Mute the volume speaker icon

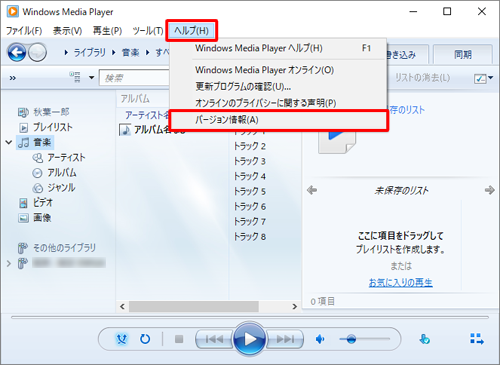(320, 339)
